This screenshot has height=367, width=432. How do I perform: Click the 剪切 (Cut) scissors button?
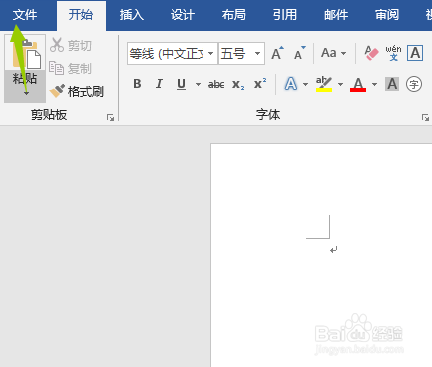point(71,45)
